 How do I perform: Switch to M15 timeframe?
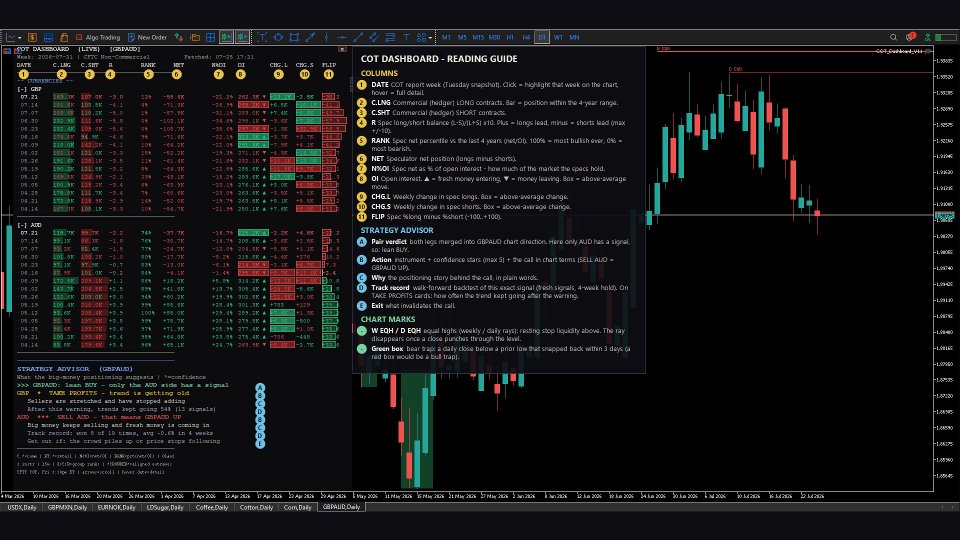point(478,37)
